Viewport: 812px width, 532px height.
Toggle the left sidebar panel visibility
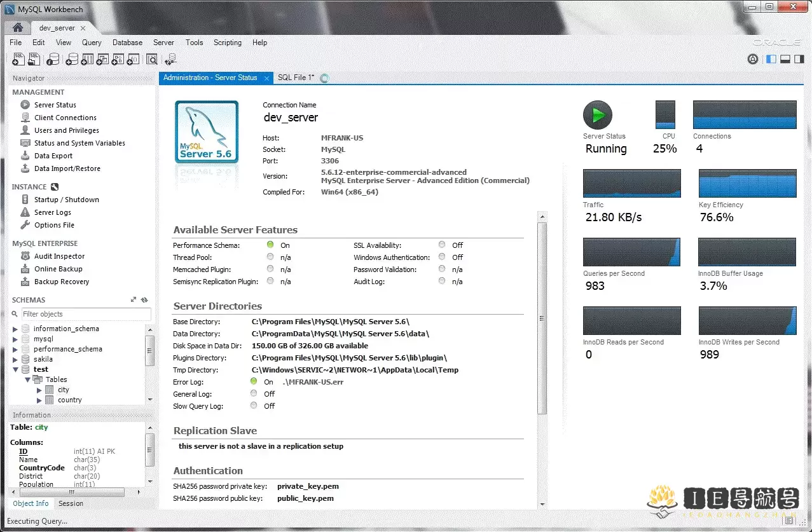pyautogui.click(x=771, y=59)
